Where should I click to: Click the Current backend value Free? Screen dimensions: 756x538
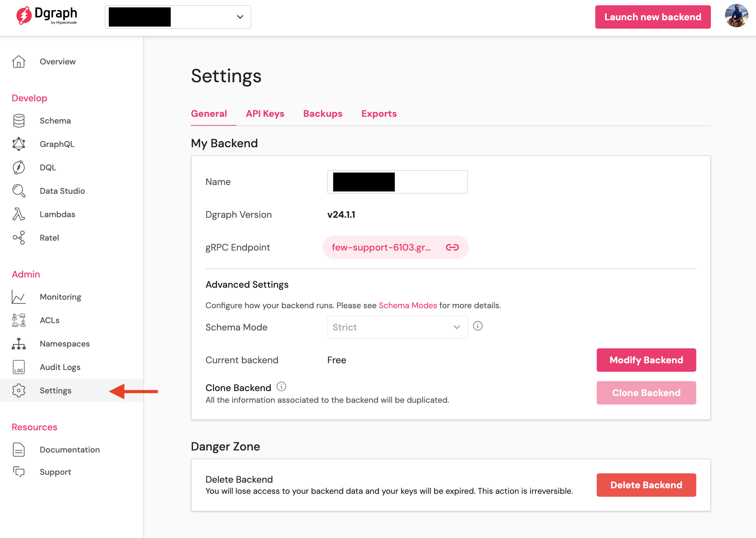click(337, 360)
